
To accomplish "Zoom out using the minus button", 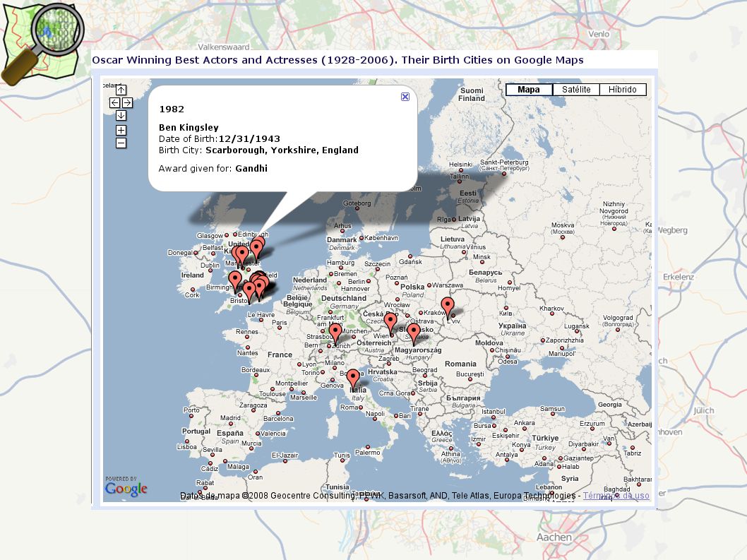I will tap(121, 143).
